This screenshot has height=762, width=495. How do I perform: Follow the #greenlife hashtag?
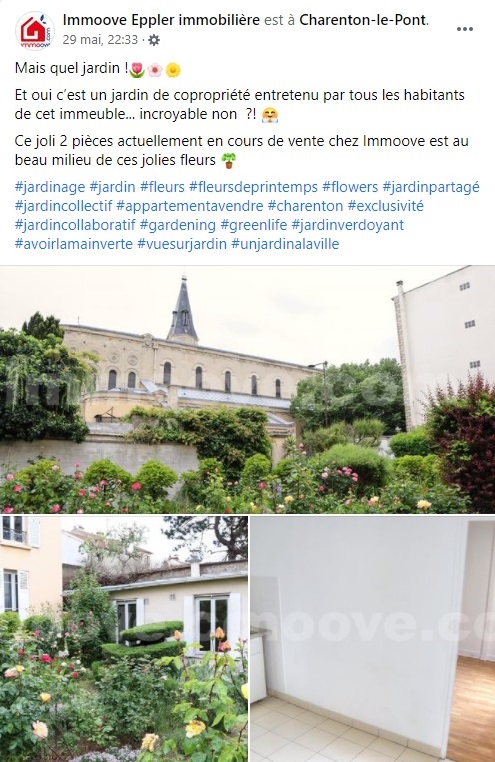pyautogui.click(x=254, y=225)
